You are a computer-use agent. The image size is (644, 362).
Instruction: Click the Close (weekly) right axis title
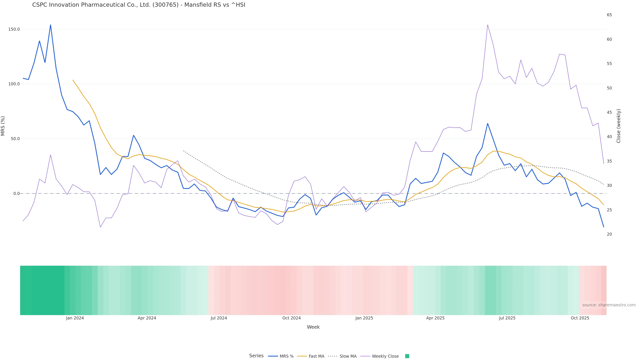click(619, 126)
